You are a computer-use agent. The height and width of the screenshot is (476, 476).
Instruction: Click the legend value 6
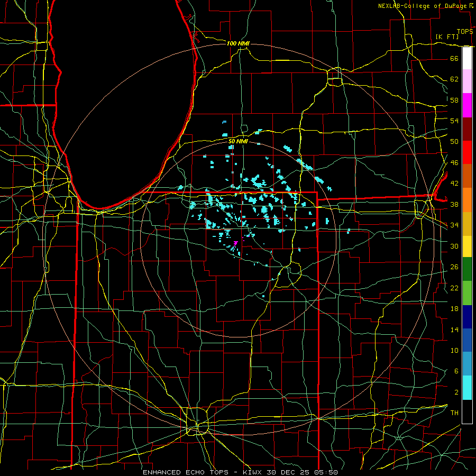tap(456, 371)
